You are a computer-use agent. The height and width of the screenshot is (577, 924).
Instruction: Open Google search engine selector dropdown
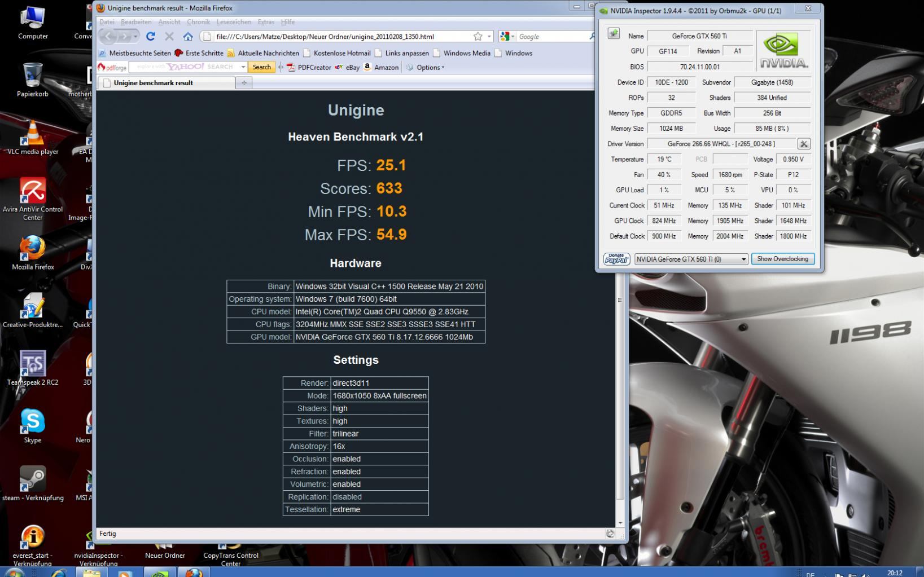(x=508, y=37)
